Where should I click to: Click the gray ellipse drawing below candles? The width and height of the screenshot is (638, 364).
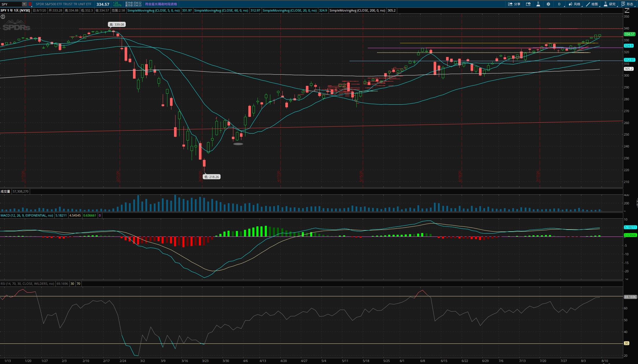238,144
